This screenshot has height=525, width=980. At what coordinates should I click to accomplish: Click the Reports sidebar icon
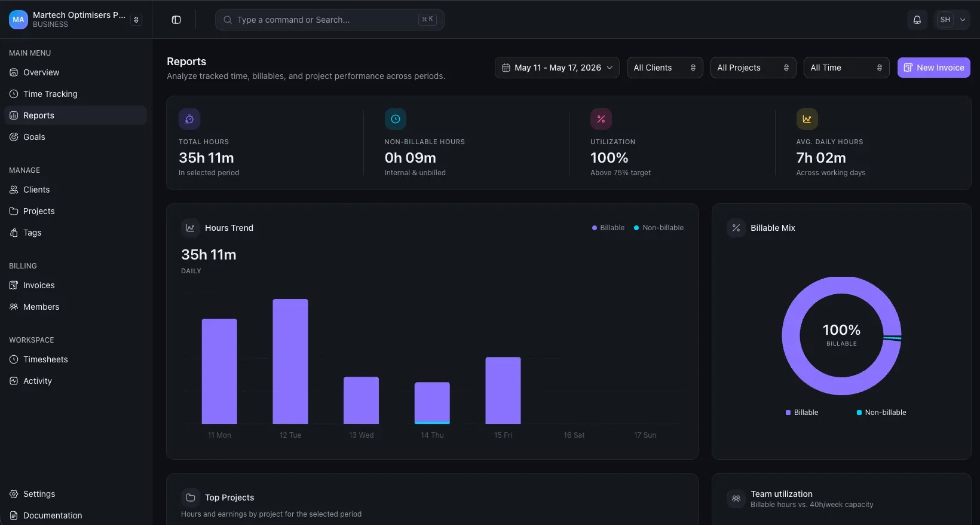14,115
